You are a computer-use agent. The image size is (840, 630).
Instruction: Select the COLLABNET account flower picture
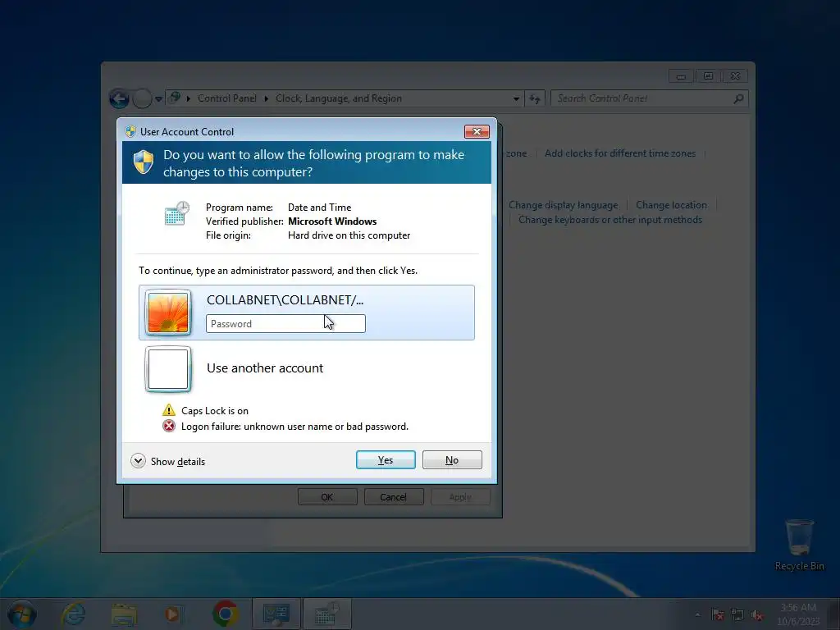[168, 313]
